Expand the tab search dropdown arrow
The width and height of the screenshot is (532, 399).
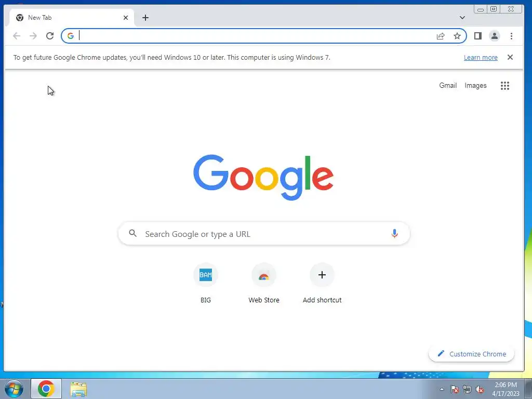[x=462, y=18]
